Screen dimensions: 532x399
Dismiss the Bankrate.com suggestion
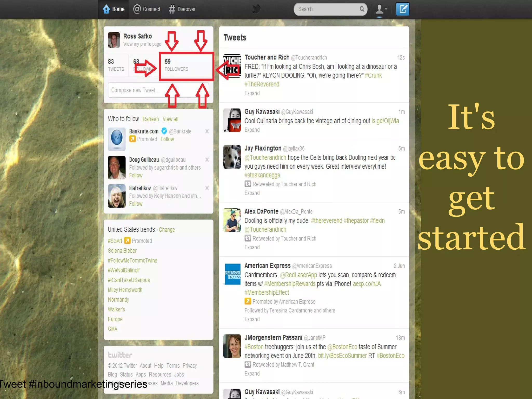[x=207, y=131]
